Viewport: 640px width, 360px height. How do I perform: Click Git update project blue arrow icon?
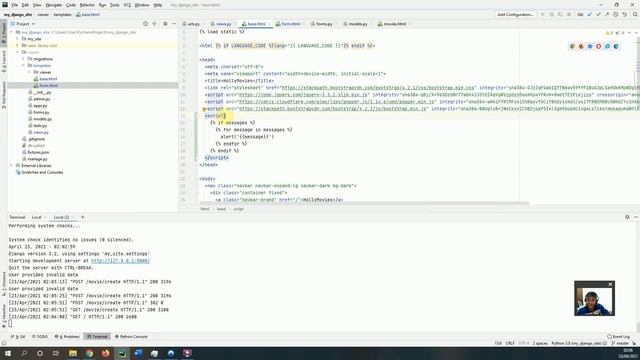[589, 14]
